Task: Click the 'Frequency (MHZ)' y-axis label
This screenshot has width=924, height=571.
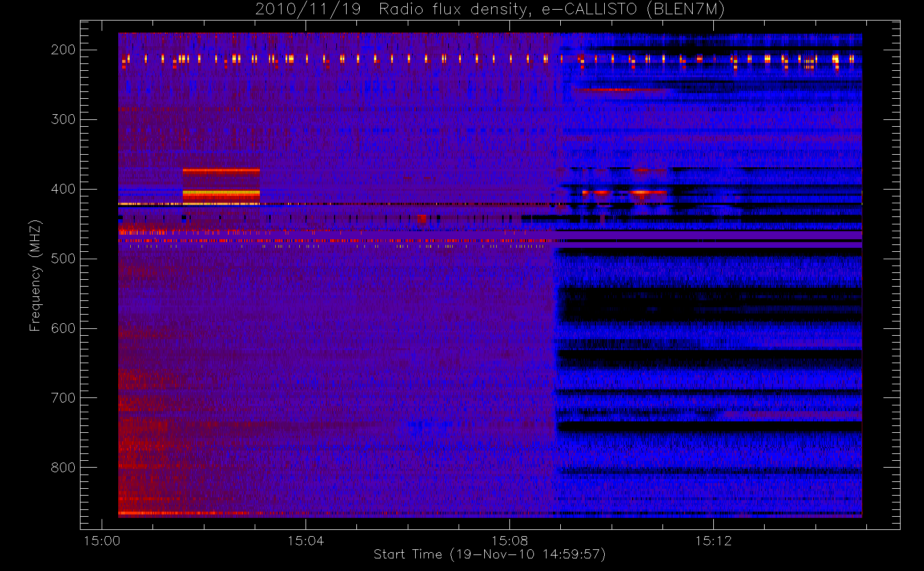Action: (x=35, y=275)
